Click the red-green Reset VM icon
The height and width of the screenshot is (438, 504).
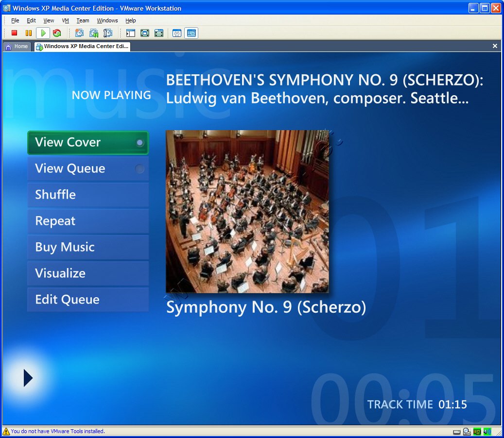[x=57, y=33]
